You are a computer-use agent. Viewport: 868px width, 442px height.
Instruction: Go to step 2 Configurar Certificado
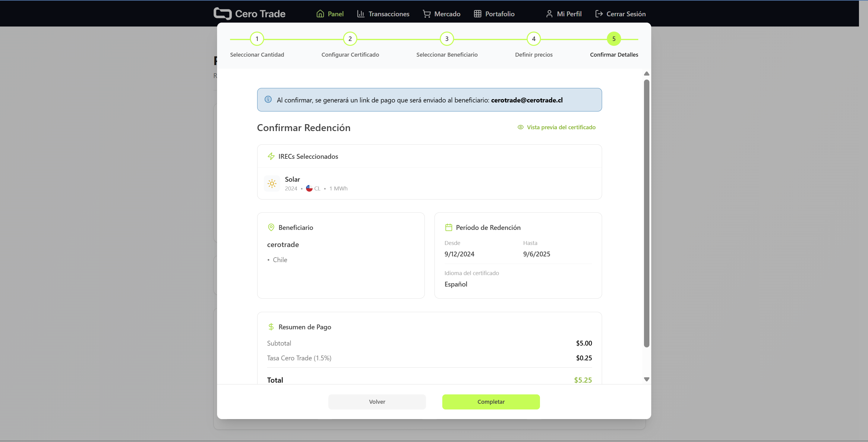(350, 39)
